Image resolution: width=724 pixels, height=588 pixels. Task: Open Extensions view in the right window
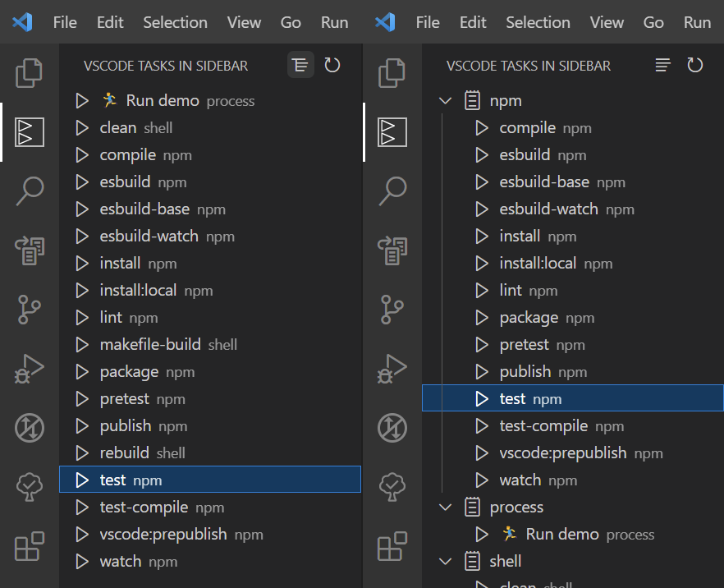pos(392,546)
